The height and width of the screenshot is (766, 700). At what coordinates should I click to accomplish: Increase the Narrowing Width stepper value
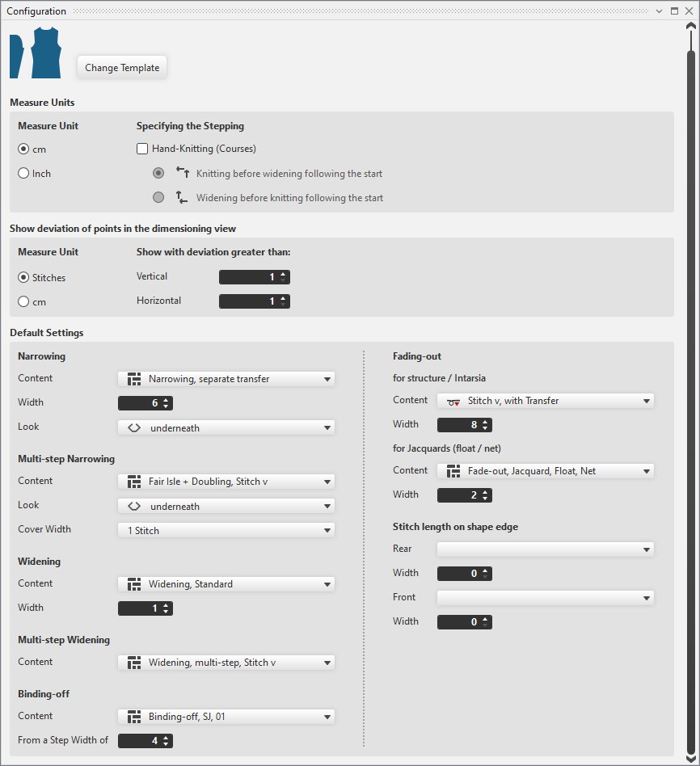(x=166, y=400)
